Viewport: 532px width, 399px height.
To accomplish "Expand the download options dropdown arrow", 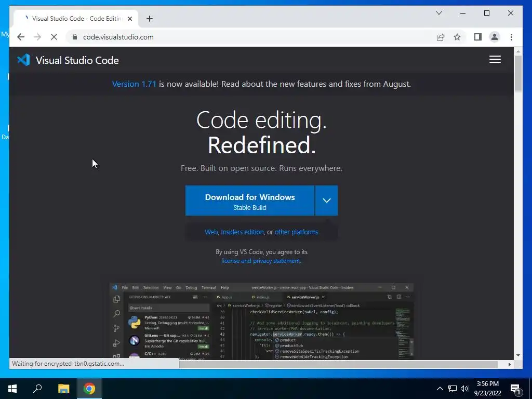I will click(326, 201).
